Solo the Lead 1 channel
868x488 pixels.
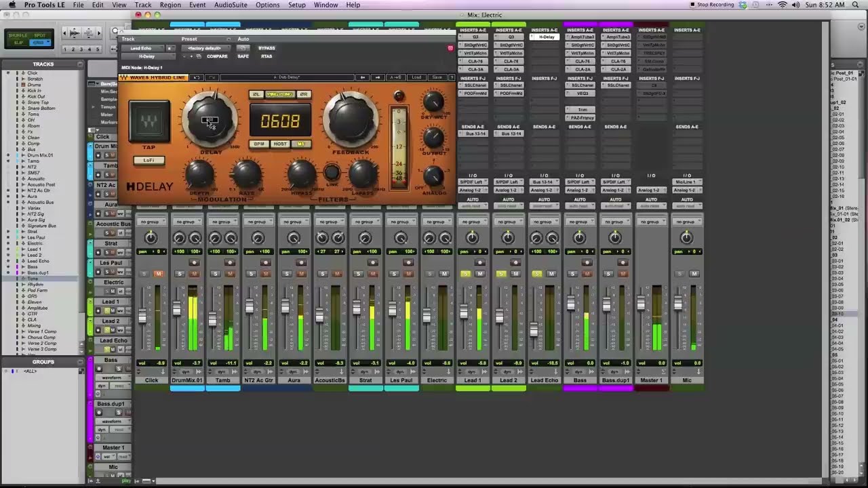pyautogui.click(x=465, y=274)
